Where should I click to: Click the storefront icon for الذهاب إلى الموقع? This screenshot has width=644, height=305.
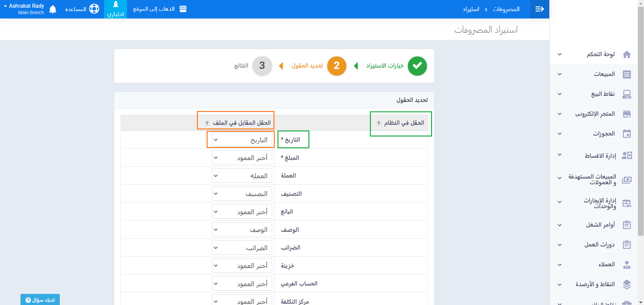[183, 9]
